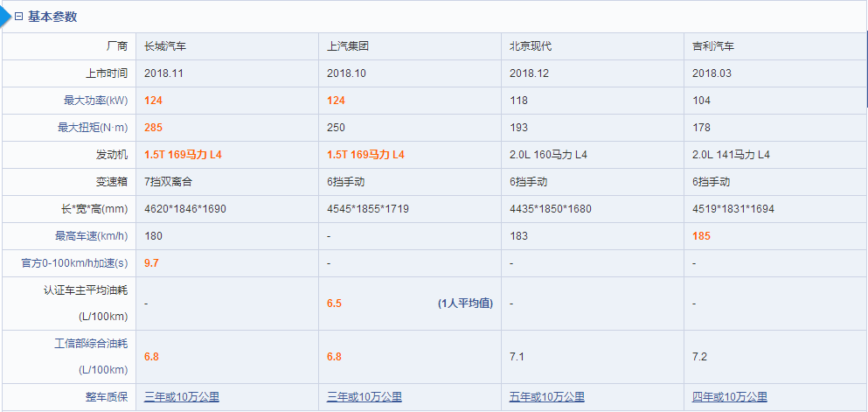Click fuel consumption value 7.2
This screenshot has height=412, width=868.
pyautogui.click(x=699, y=357)
